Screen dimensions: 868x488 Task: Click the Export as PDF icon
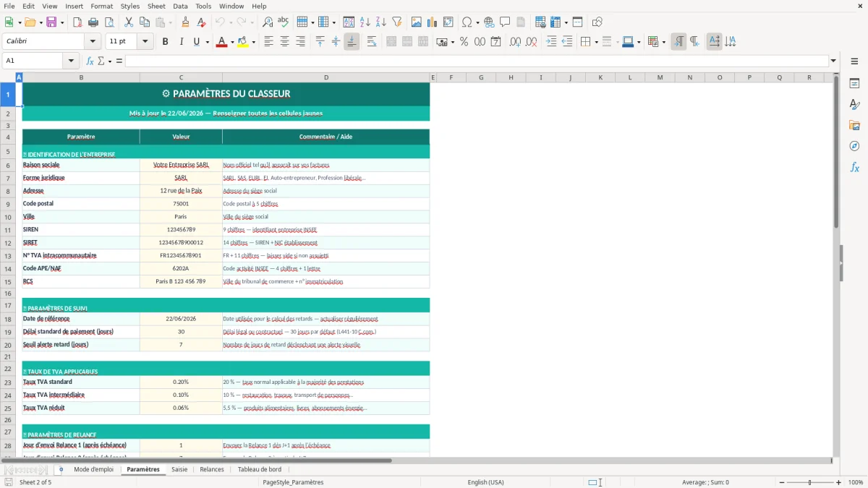77,22
